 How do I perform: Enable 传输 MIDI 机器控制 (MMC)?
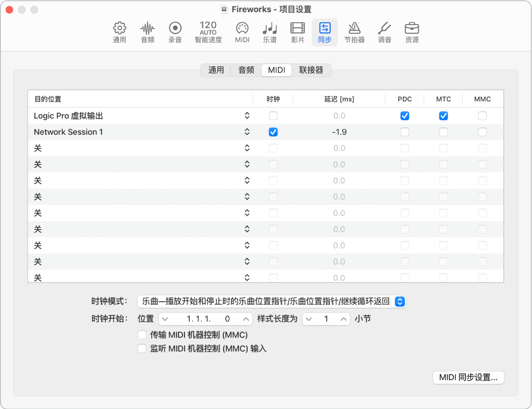142,334
